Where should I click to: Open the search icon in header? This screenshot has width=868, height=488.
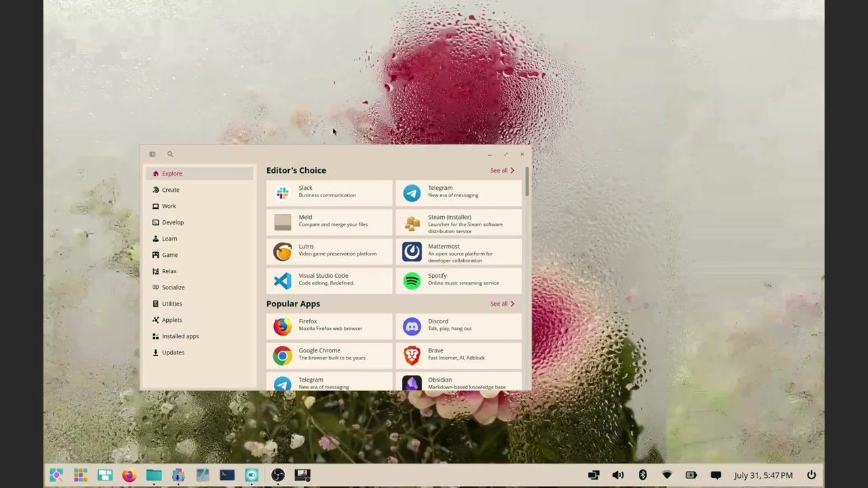(170, 155)
